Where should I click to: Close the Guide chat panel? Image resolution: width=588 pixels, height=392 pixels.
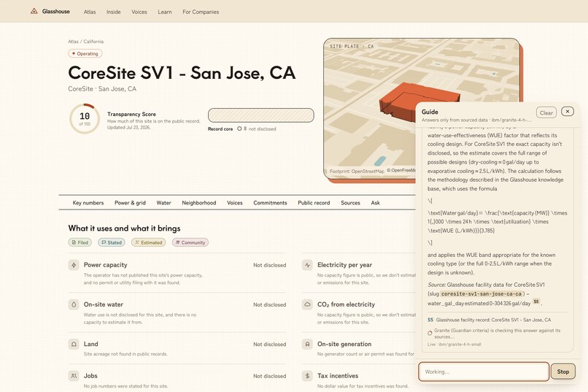(x=568, y=112)
